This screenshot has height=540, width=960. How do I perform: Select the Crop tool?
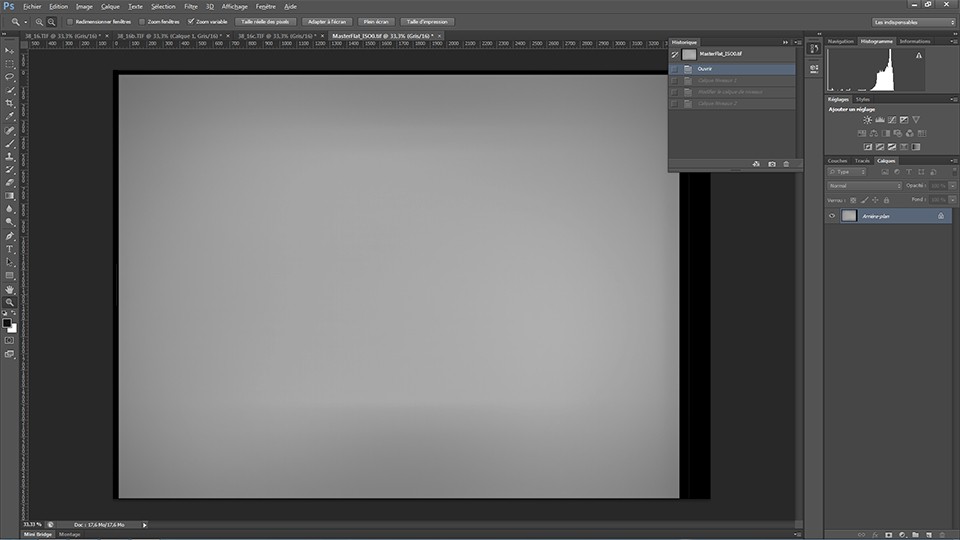(x=9, y=103)
